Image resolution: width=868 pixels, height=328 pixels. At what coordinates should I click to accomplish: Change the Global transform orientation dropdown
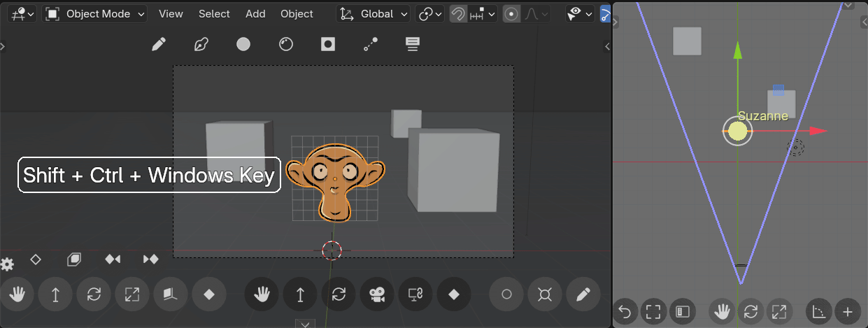coord(373,13)
